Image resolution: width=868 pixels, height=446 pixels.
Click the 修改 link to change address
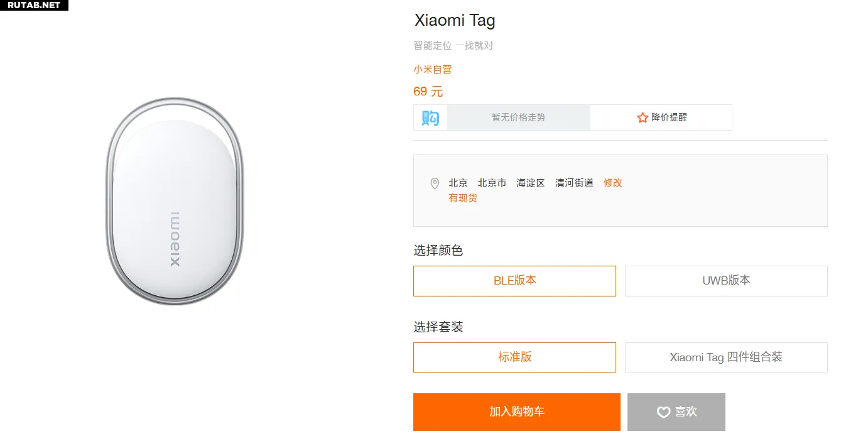612,183
